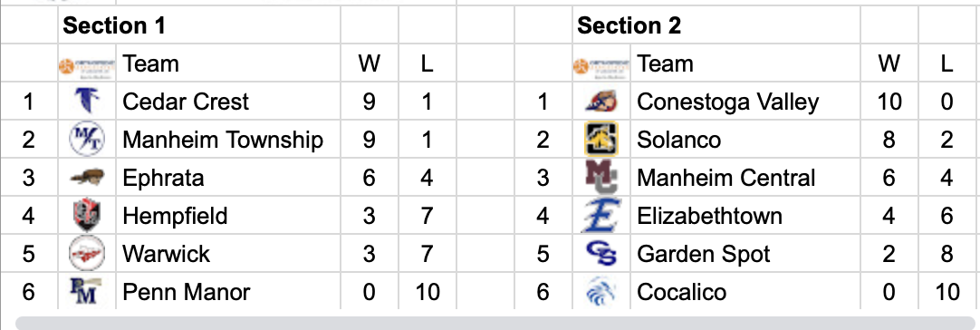Select the Conestoga Valley team name cell
The height and width of the screenshot is (330, 980).
(745, 102)
